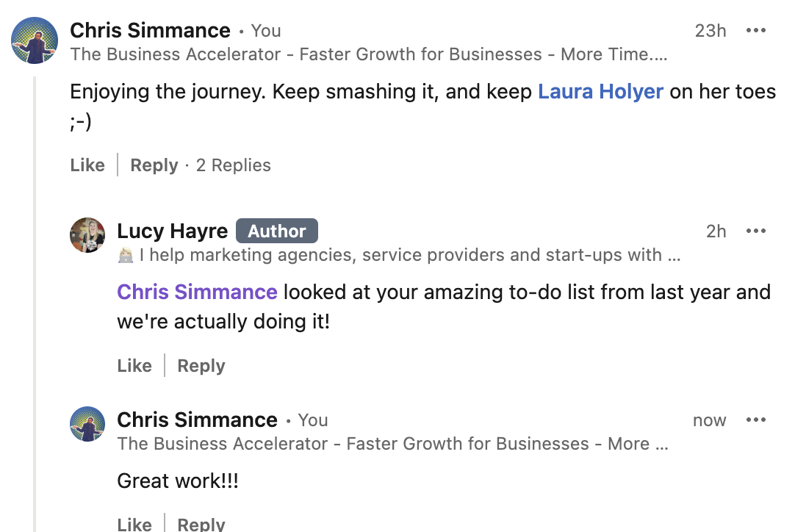Viewport: 795px width, 532px height.
Task: Like Lucy Hayre's to-do list reply
Action: click(x=134, y=366)
